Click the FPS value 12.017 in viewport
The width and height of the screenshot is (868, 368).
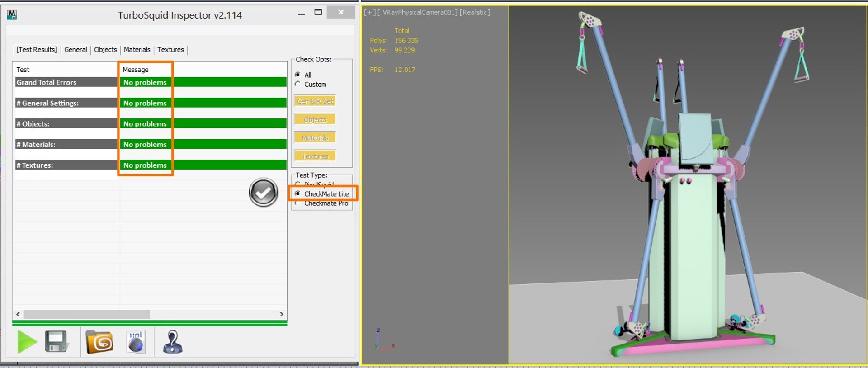click(405, 70)
